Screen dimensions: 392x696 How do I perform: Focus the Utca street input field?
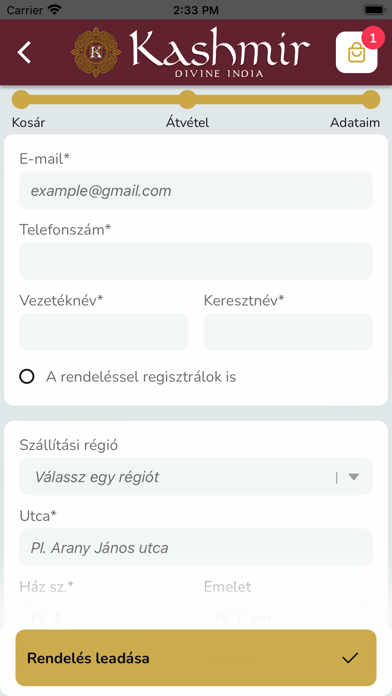196,547
